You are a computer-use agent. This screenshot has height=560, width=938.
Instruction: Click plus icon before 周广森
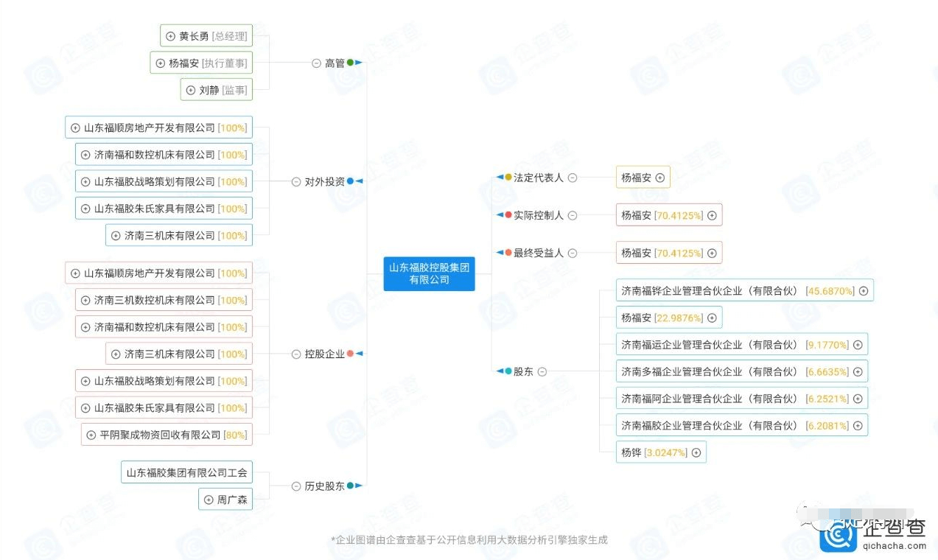click(x=209, y=500)
